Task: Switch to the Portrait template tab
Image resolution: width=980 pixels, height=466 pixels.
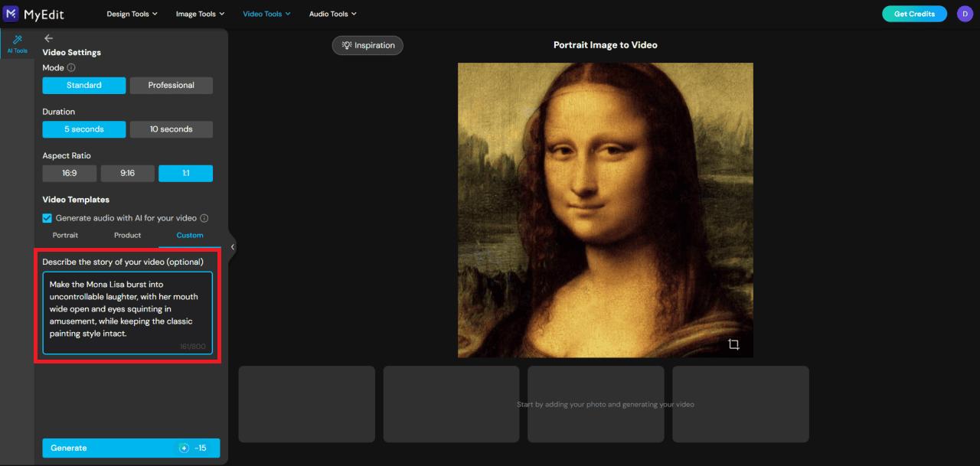Action: click(x=65, y=235)
